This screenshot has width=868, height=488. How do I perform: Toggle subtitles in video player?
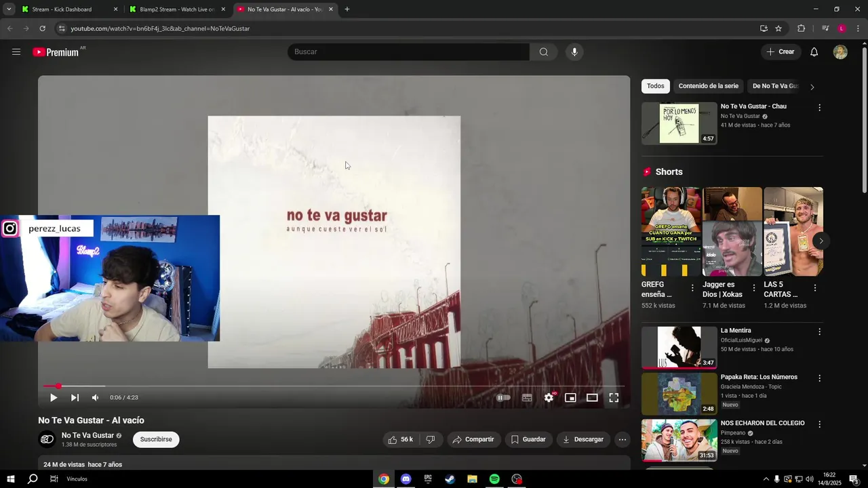[527, 398]
